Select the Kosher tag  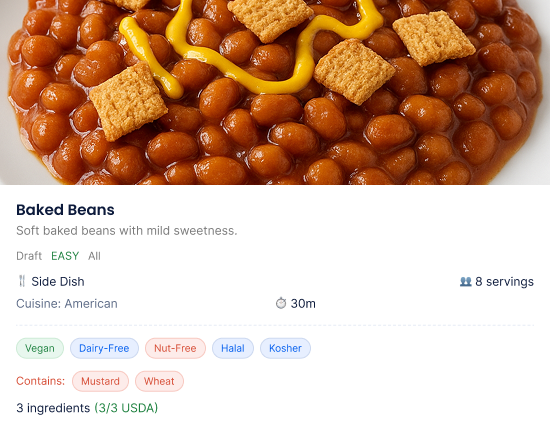coord(285,348)
